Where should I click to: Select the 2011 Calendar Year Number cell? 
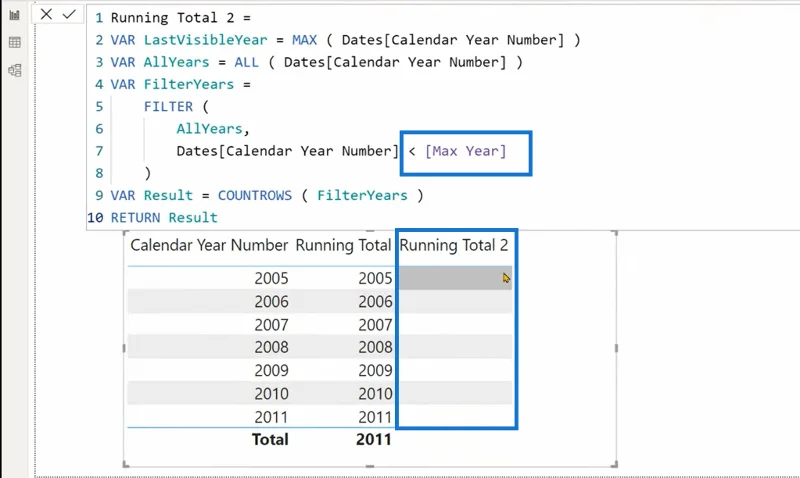pyautogui.click(x=271, y=417)
